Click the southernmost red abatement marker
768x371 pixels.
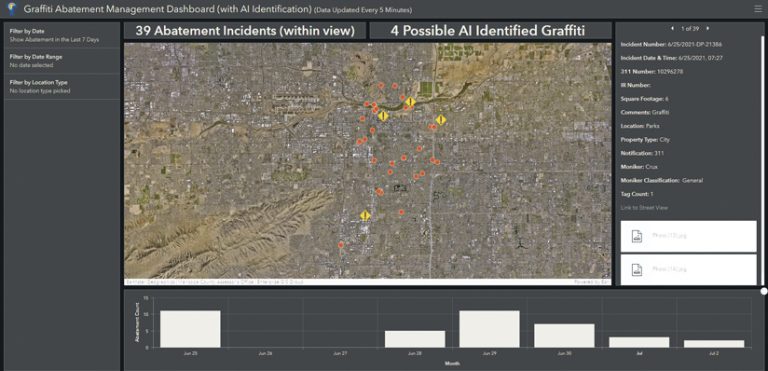(x=340, y=245)
